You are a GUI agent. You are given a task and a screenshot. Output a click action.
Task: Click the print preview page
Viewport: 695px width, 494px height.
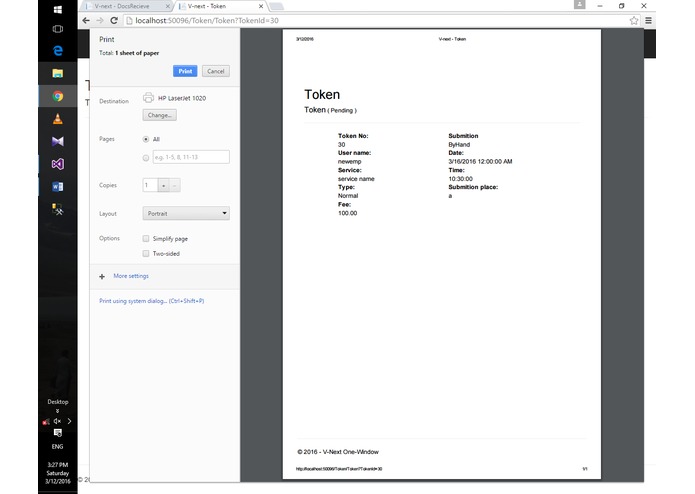click(442, 254)
